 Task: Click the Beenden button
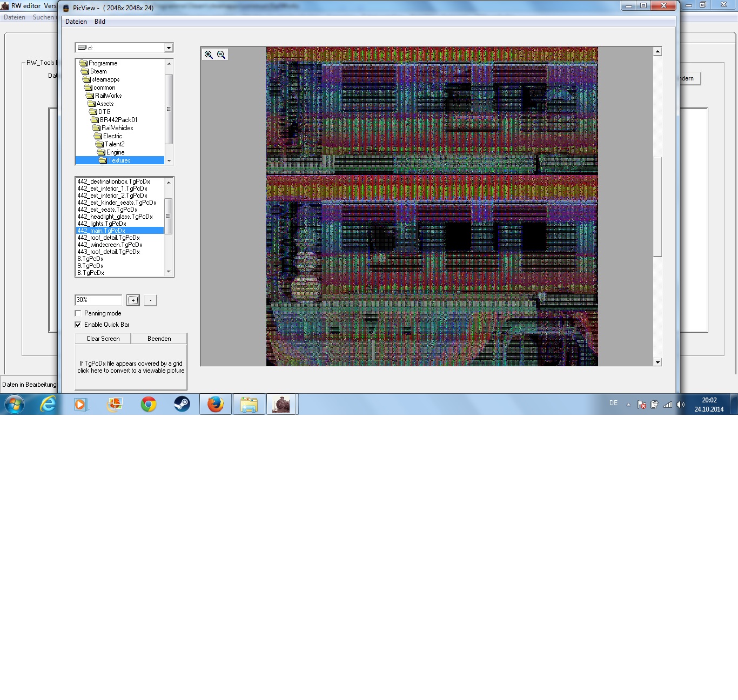click(159, 339)
